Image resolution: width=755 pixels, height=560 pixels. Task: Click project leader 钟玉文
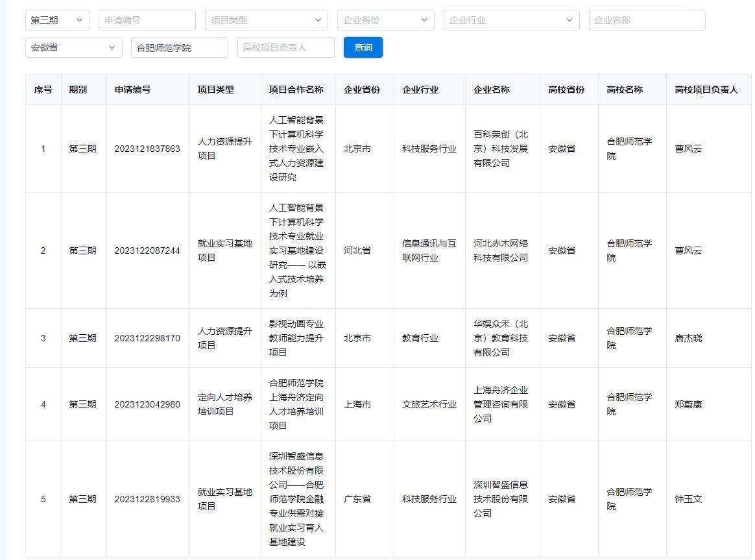coord(688,499)
